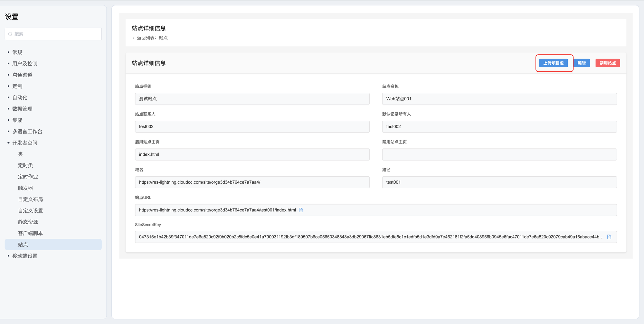
Task: Copy the SiteSecretKey with copy icon
Action: 609,237
